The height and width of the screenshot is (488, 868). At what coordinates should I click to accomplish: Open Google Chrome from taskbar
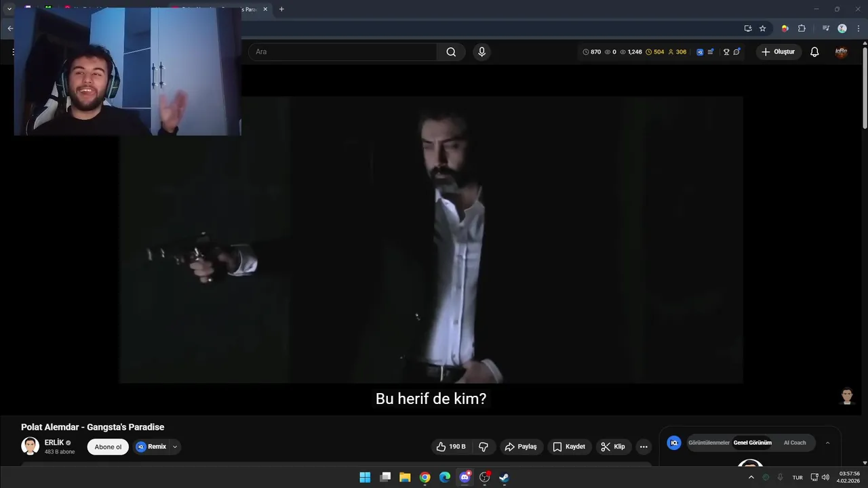[x=425, y=477]
